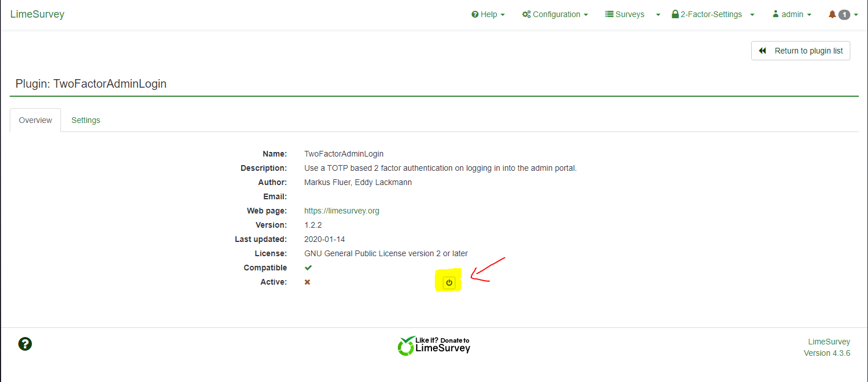This screenshot has width=868, height=382.
Task: Activate plugin with the power icon button
Action: [x=449, y=282]
